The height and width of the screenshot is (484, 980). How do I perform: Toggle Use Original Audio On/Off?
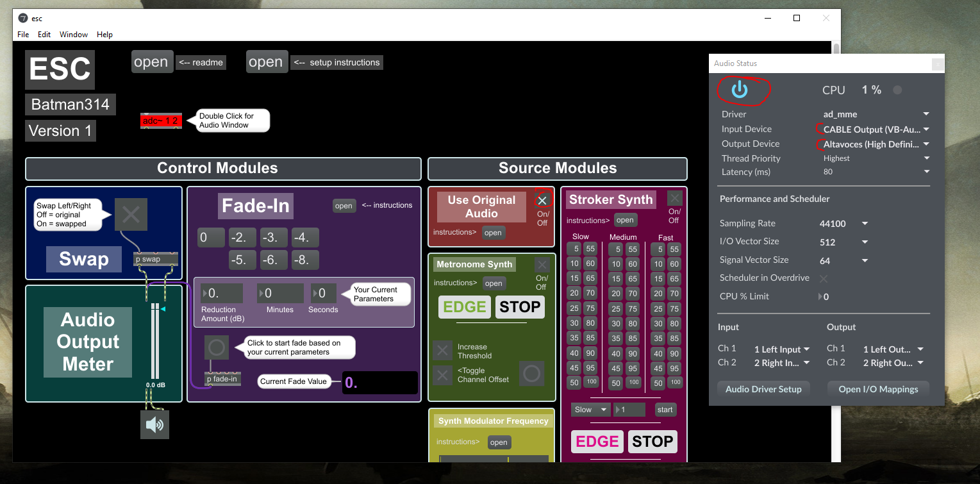(x=542, y=200)
